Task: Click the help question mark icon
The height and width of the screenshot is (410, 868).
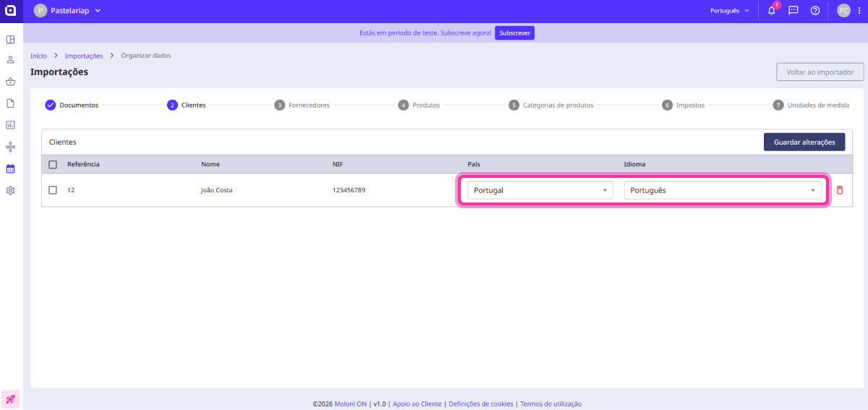Action: tap(814, 11)
